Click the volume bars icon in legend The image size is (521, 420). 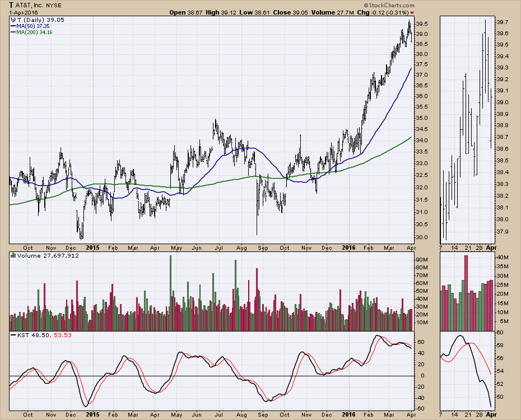[13, 255]
